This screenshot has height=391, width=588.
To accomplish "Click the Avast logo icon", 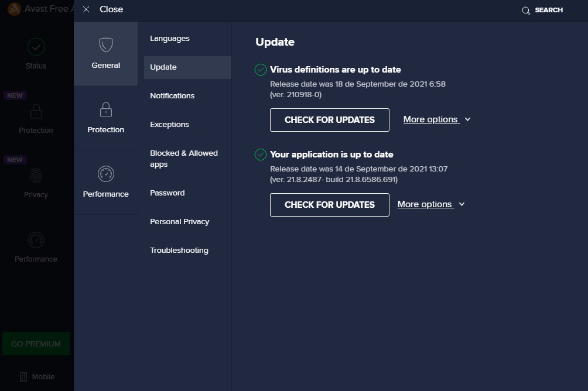I will 14,9.
